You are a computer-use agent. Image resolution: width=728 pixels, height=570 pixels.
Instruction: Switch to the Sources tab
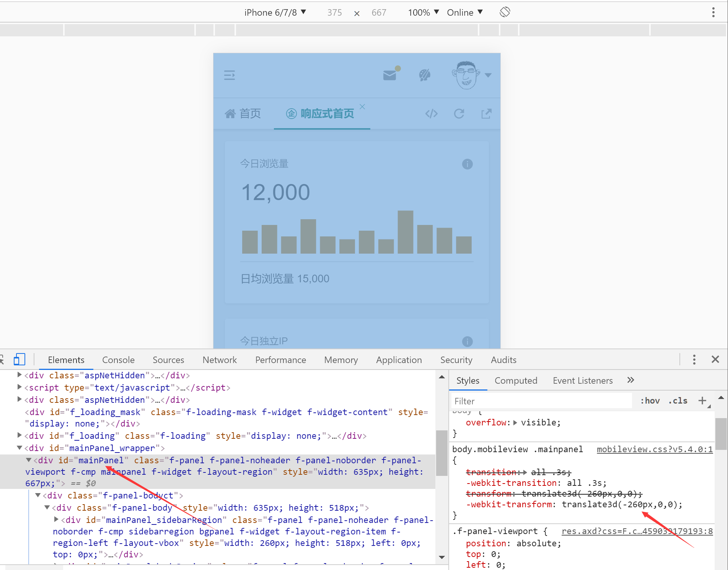(168, 360)
